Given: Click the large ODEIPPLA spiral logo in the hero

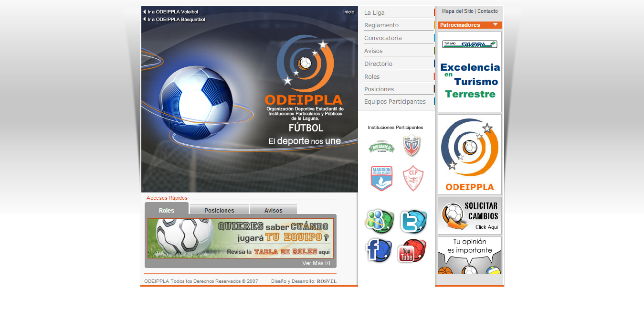Looking at the screenshot, I should coord(305,63).
